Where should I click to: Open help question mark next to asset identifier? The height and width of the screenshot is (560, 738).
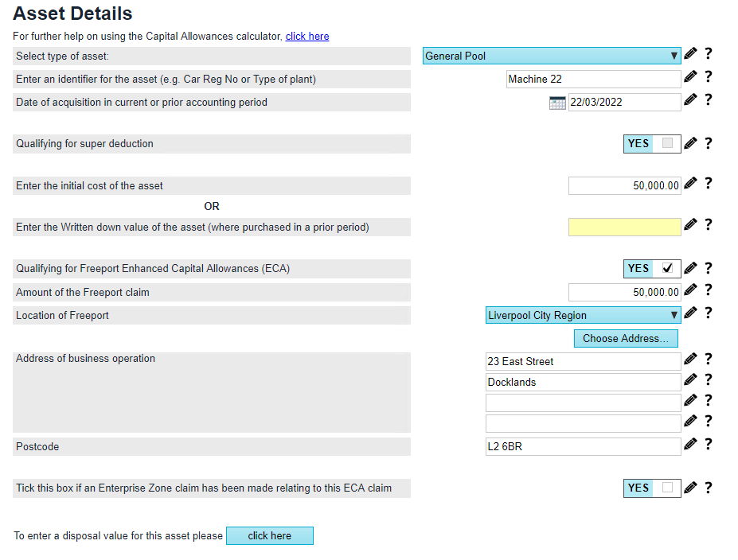tap(708, 76)
